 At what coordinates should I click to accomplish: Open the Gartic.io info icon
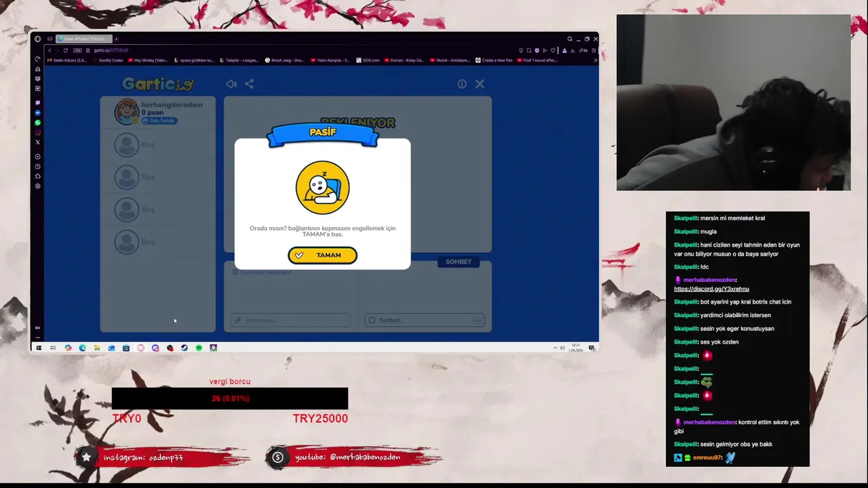(x=462, y=84)
